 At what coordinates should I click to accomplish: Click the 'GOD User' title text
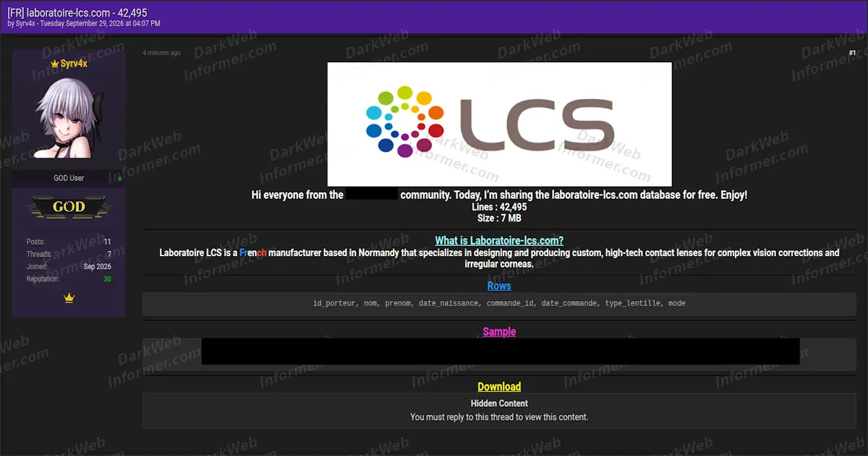click(x=69, y=178)
